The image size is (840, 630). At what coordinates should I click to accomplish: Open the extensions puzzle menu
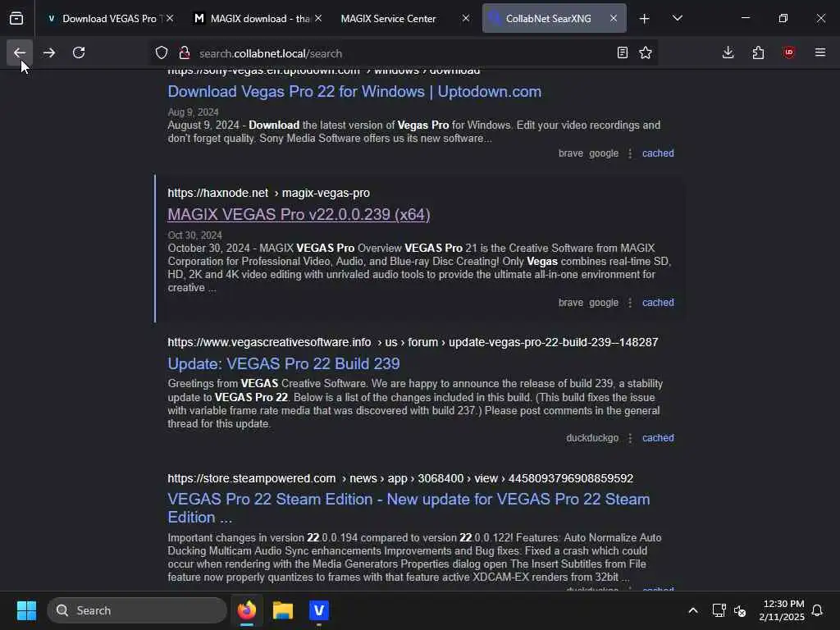point(758,52)
